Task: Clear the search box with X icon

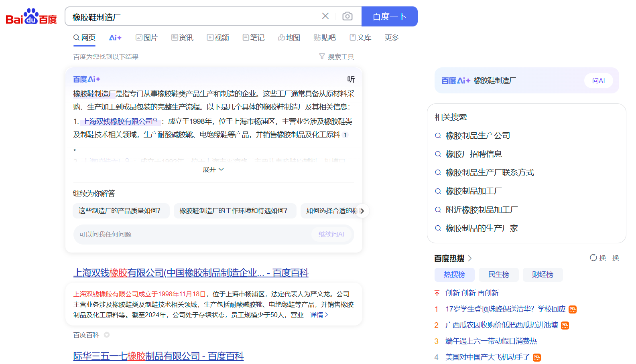Action: pos(325,16)
